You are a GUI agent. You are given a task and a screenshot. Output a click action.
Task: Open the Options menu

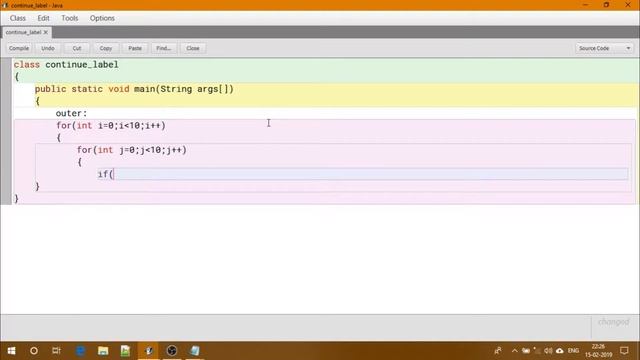click(x=102, y=18)
